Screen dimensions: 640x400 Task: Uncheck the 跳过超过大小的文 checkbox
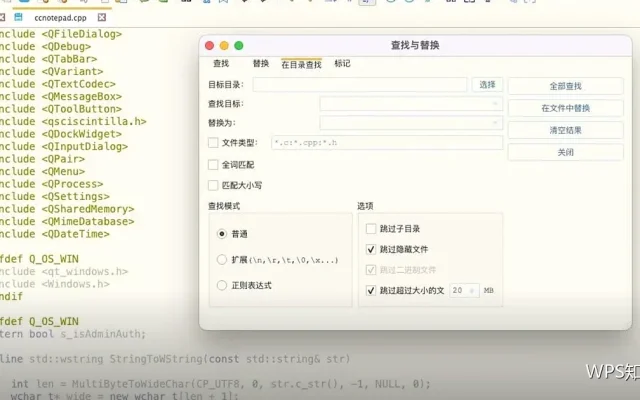371,290
